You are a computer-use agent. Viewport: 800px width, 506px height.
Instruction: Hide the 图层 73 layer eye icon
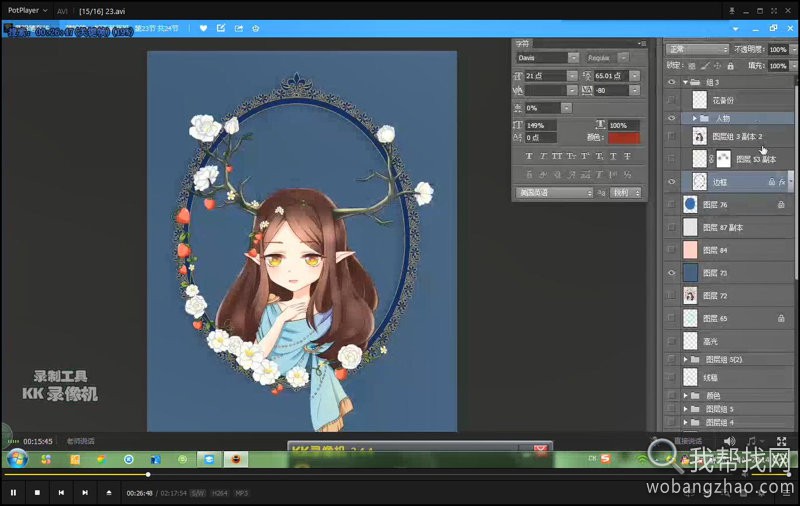point(671,273)
